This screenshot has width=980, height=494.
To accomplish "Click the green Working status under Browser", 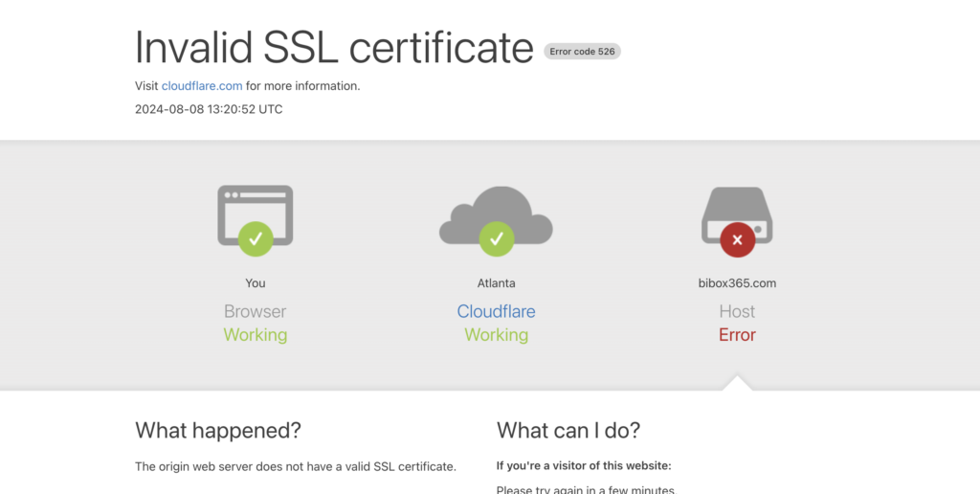I will (255, 335).
